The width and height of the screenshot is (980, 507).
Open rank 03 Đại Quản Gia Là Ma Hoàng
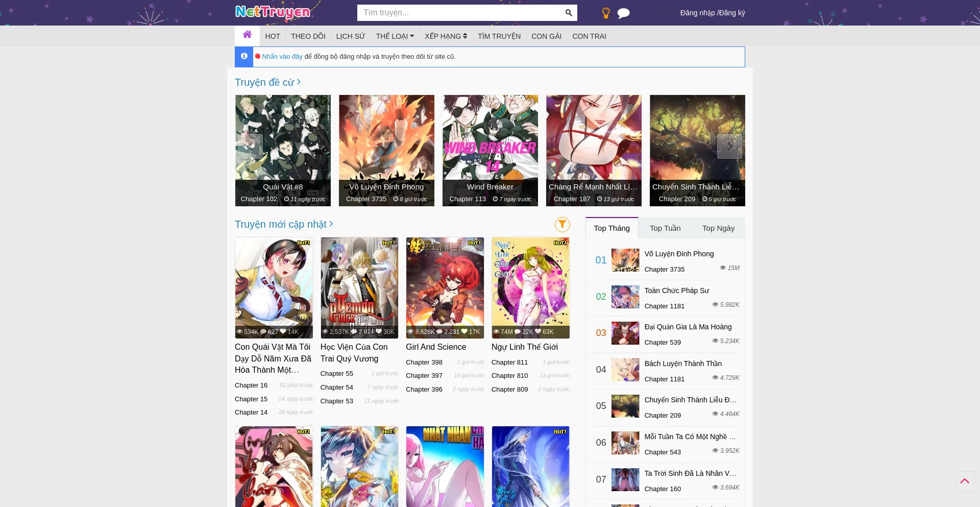click(x=688, y=327)
